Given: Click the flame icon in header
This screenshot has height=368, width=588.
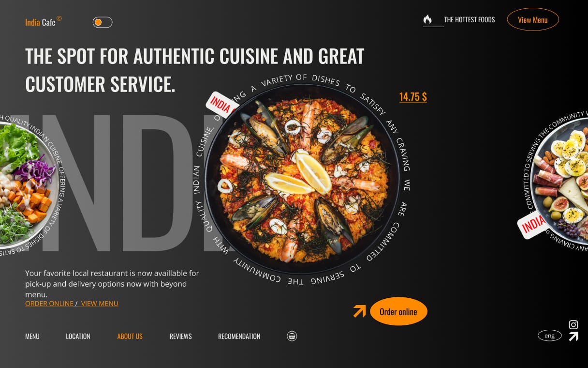Looking at the screenshot, I should tap(427, 19).
